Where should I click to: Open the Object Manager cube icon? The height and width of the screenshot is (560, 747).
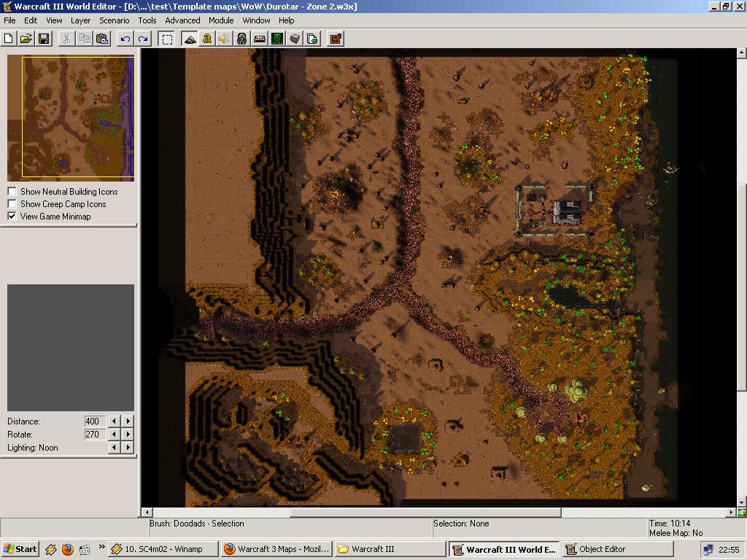295,39
